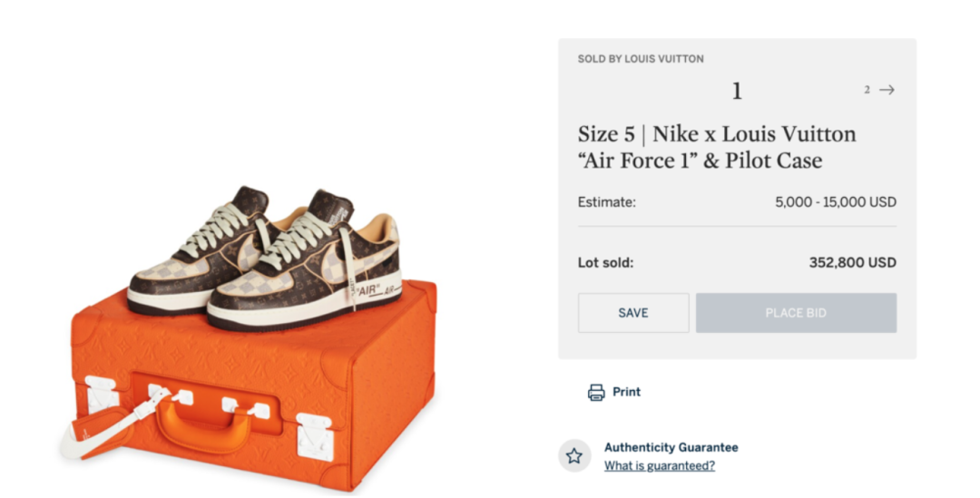Click the estimate range 5,000 - 15,000 USD
The height and width of the screenshot is (498, 980).
tap(835, 202)
